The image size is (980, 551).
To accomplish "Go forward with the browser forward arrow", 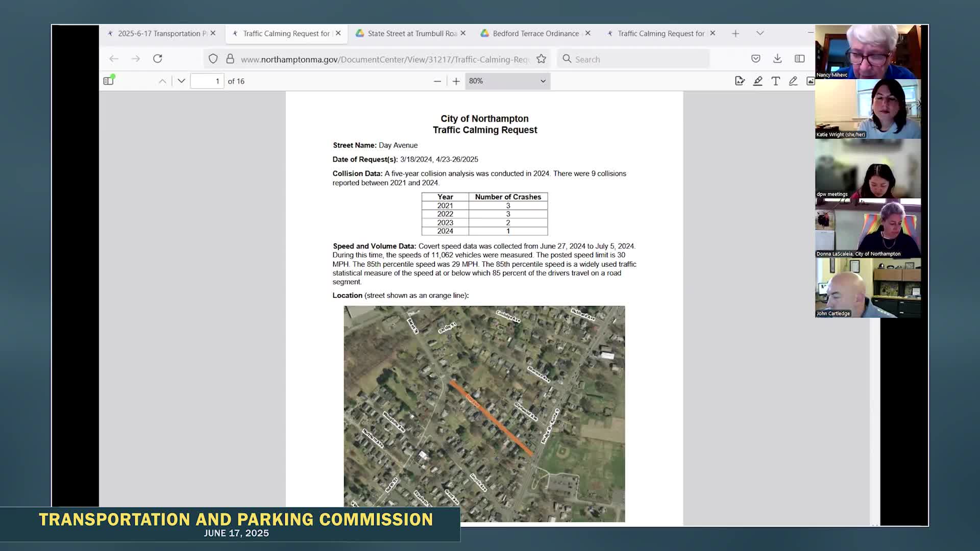I will 136,59.
